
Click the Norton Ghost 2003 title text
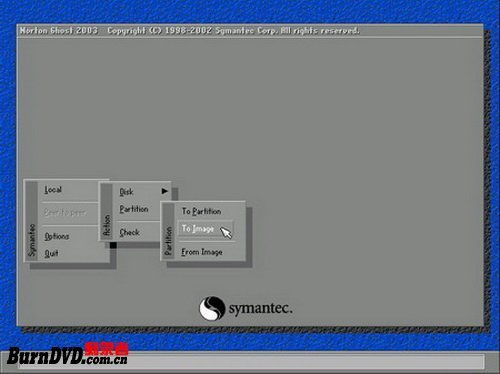[x=59, y=31]
